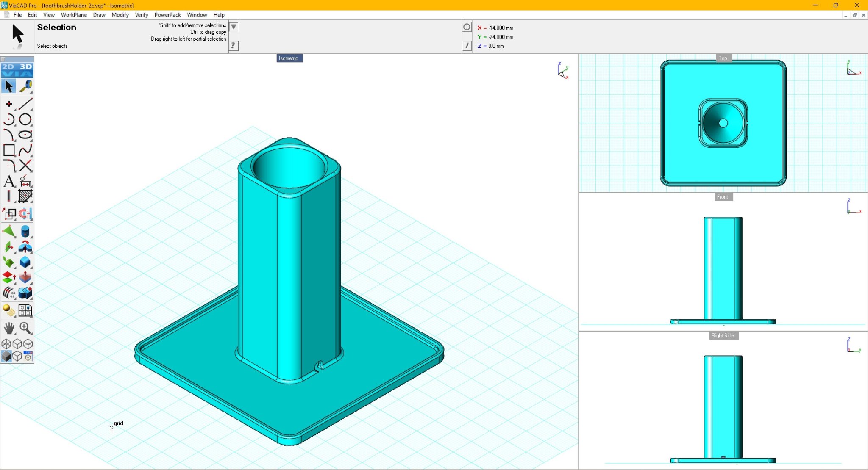Click the X coordinate value field
This screenshot has height=470, width=868.
click(x=501, y=28)
